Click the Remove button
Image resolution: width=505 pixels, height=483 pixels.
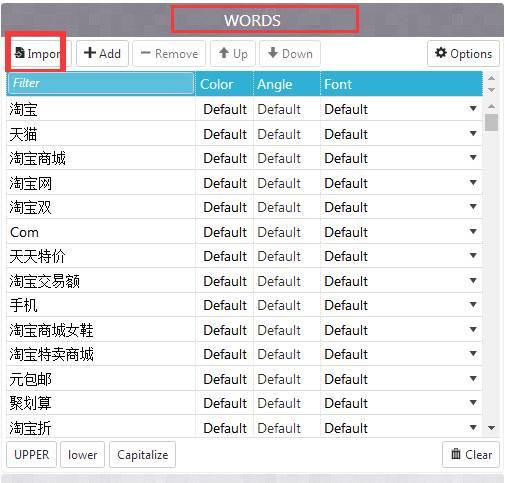[169, 53]
